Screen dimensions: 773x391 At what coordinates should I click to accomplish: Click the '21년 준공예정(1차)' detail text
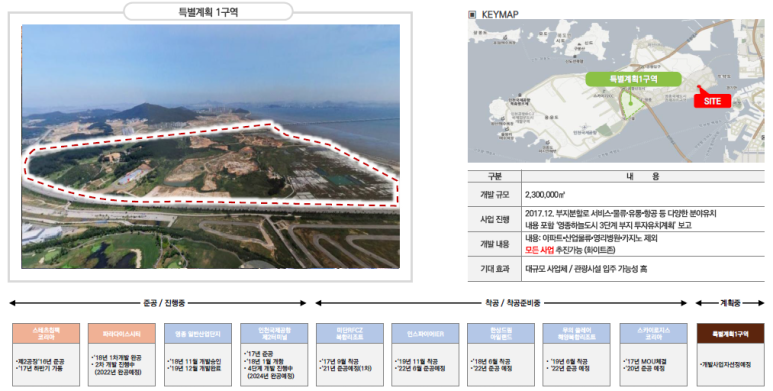click(x=346, y=368)
